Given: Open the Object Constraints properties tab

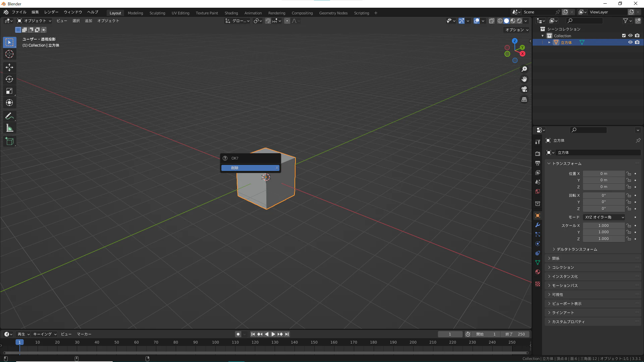Looking at the screenshot, I should click(x=538, y=253).
